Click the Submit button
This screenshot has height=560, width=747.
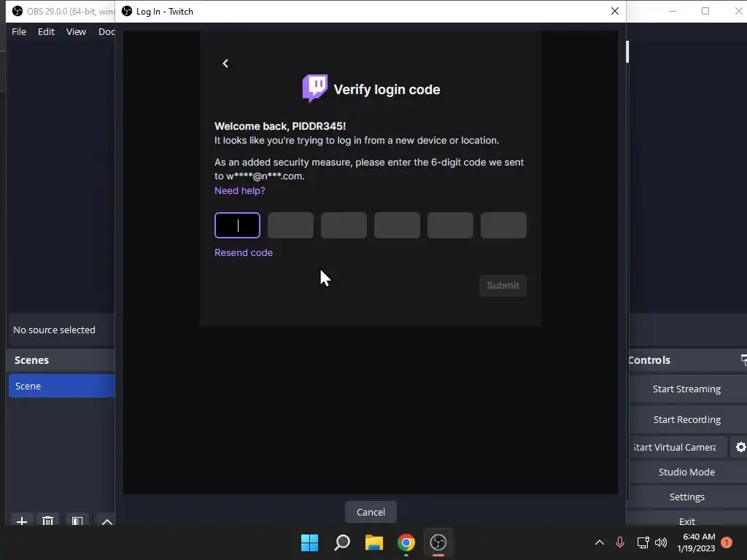503,285
